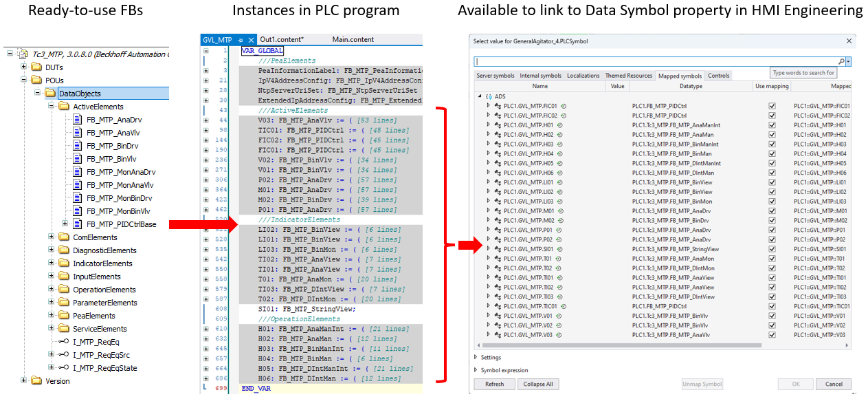
Task: Switch to the Server symbols tab
Action: (496, 76)
